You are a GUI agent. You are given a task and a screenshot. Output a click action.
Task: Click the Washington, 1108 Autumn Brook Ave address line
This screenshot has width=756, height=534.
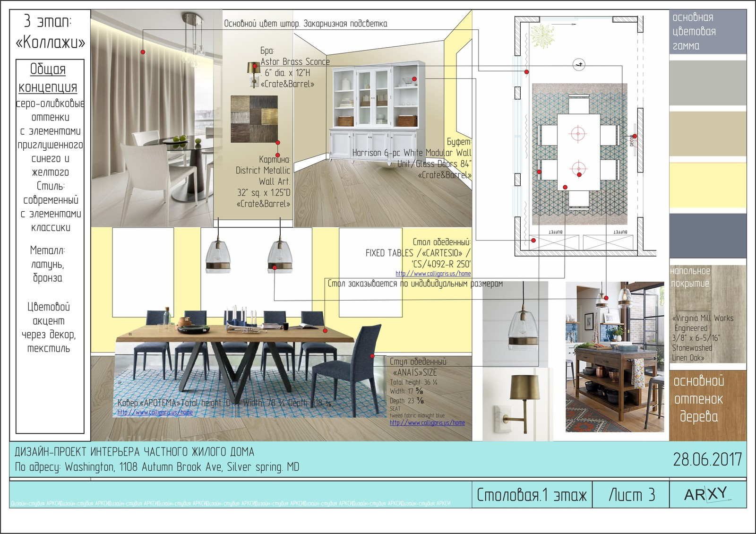(157, 467)
